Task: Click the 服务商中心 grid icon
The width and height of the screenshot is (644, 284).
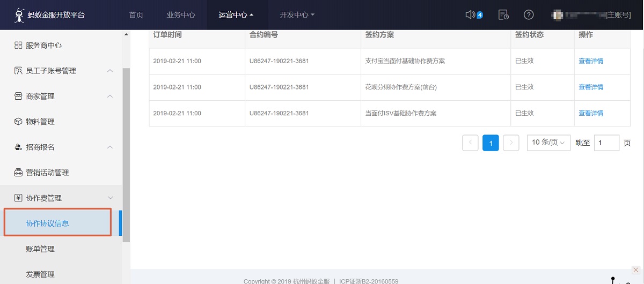Action: click(18, 46)
